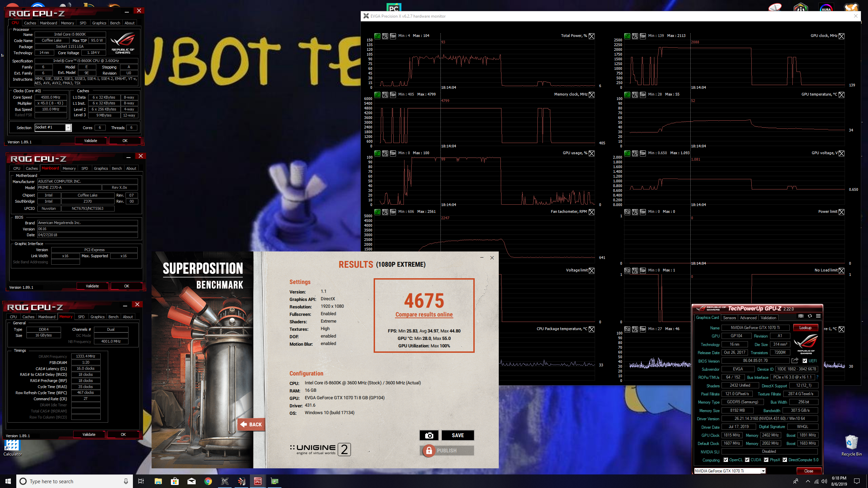Viewport: 868px width, 488px height.
Task: Click the GPU Name field NVIDIA GeForce GTX 1070 Ti
Action: coord(755,328)
